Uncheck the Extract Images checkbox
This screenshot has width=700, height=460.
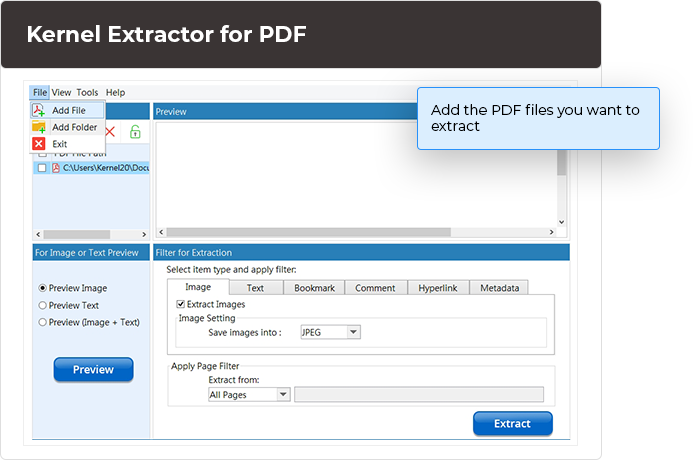tap(180, 304)
